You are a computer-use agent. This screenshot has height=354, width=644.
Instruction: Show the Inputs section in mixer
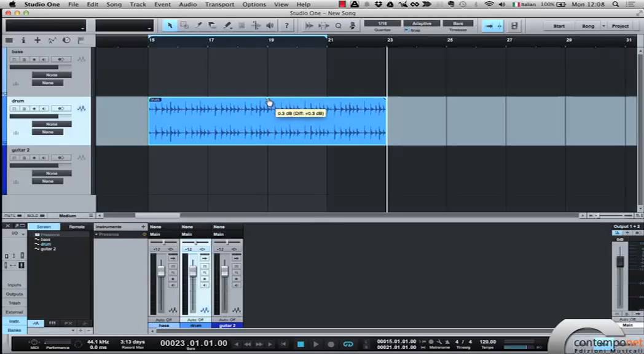coord(14,285)
